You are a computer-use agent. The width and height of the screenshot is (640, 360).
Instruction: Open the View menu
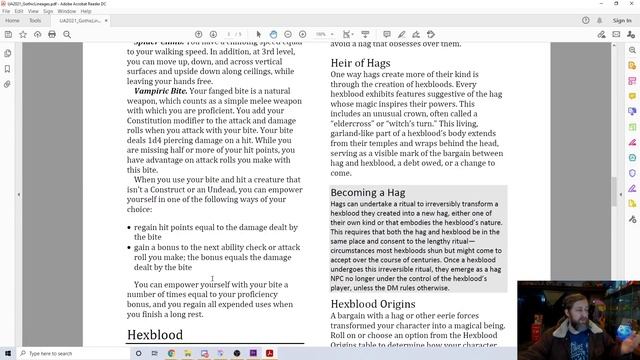[33, 11]
